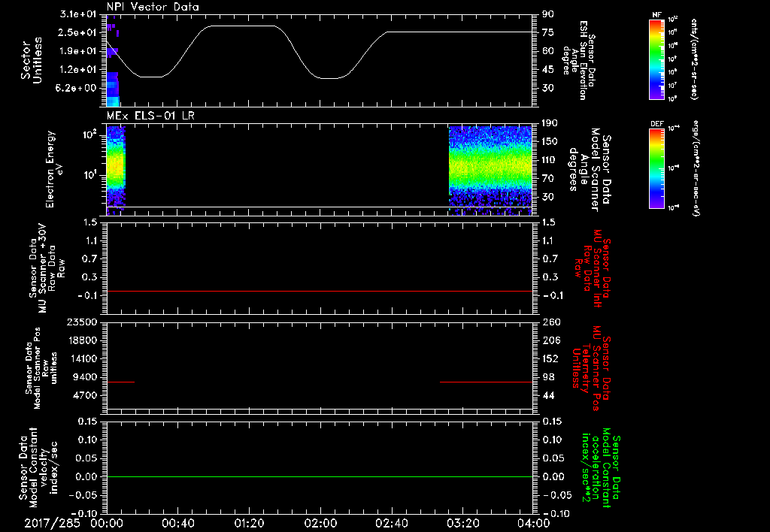Click the 'Model Scanner Angle degrees' axis title
Viewport: 770px width, 532px height.
[590, 169]
